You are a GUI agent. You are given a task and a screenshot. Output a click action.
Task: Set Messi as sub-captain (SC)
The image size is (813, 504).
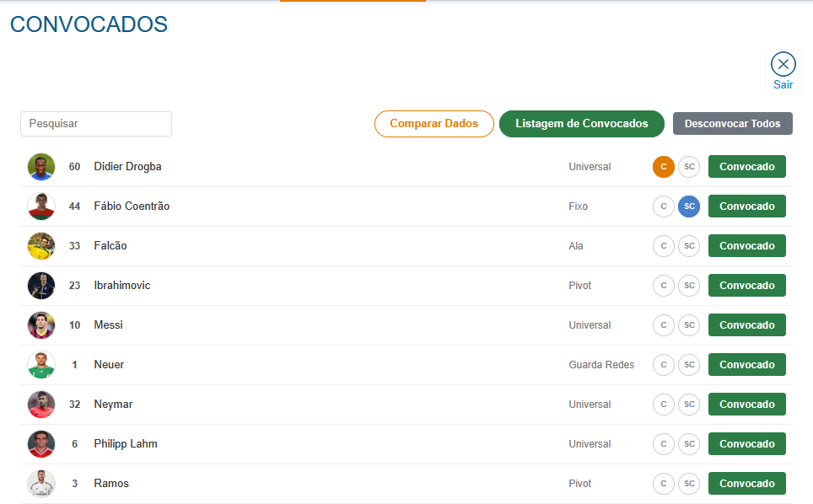click(689, 325)
